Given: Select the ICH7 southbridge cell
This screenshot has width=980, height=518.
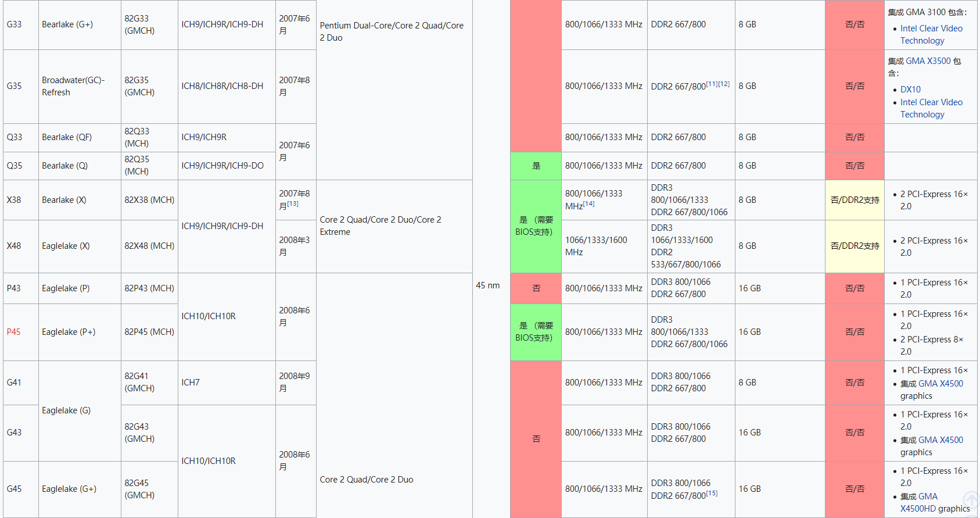Looking at the screenshot, I should (227, 383).
